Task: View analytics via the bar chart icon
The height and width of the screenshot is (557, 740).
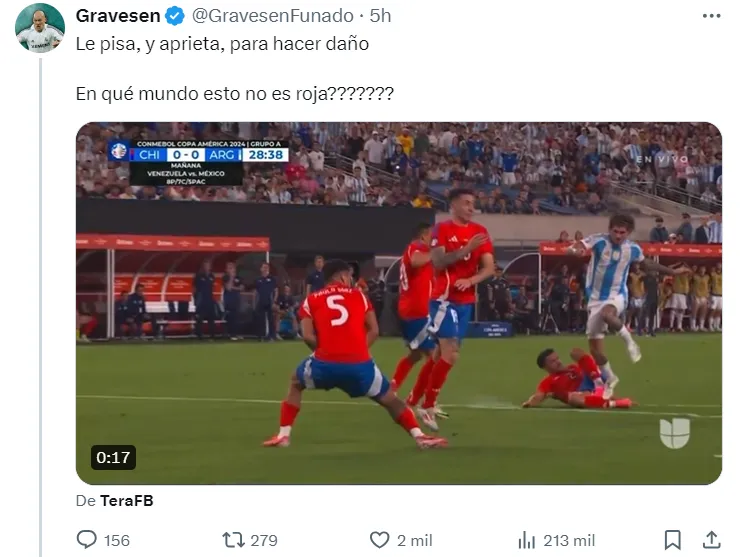Action: click(527, 540)
